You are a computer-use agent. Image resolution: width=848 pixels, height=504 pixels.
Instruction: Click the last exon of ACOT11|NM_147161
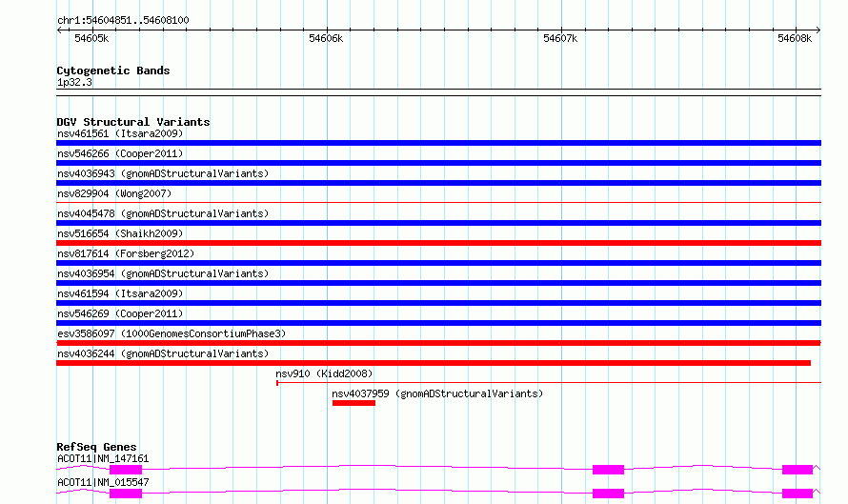pos(798,470)
